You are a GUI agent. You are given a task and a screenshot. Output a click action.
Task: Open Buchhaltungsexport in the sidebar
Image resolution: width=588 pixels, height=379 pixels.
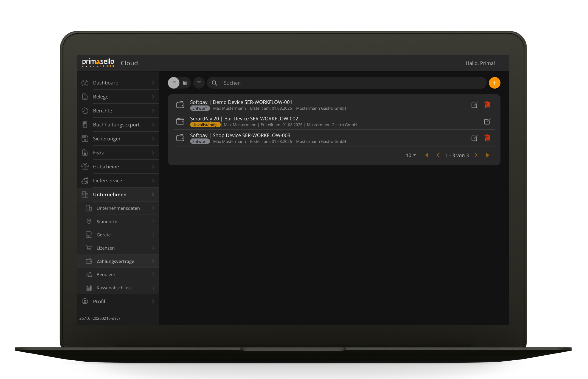tap(118, 125)
